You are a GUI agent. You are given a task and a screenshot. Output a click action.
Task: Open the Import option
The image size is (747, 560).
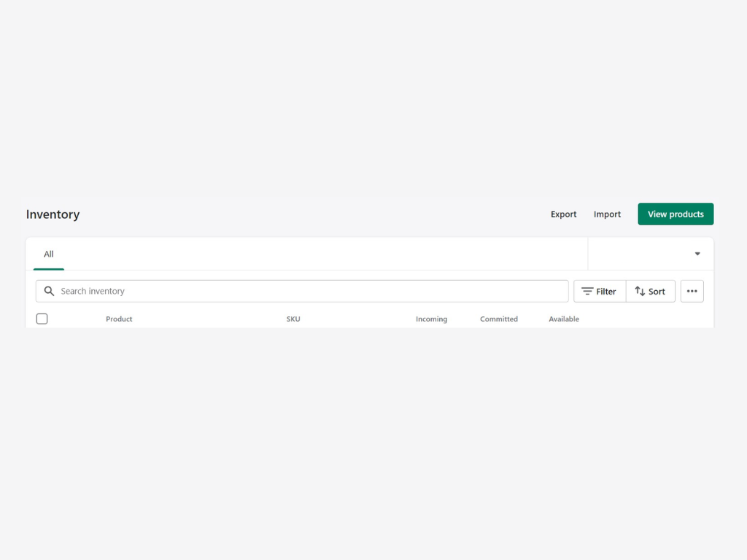(607, 214)
